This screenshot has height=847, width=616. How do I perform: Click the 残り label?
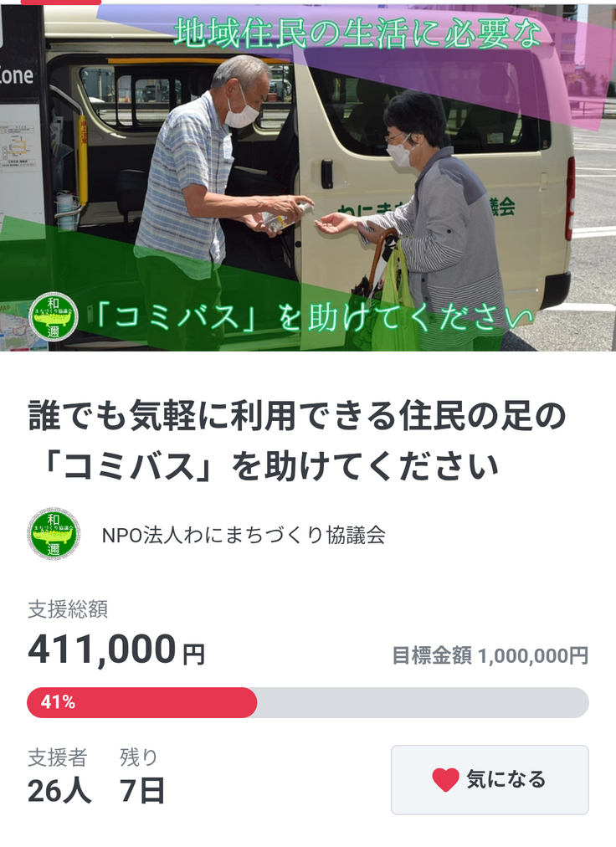(139, 757)
